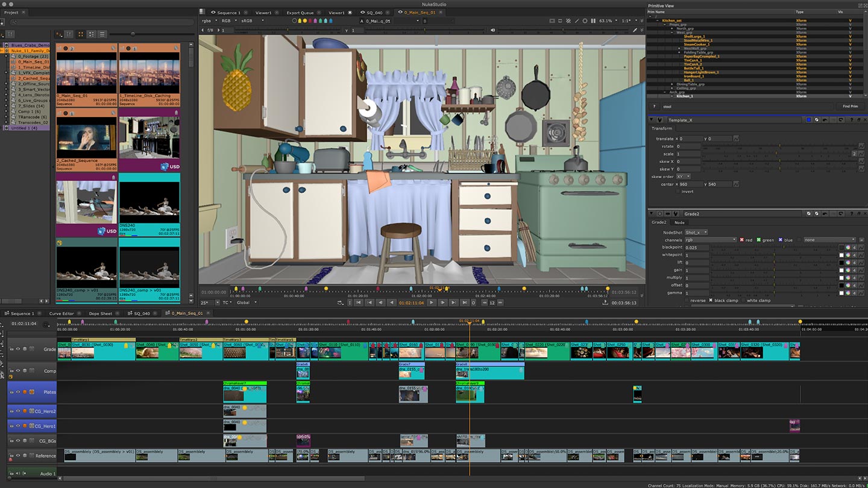This screenshot has height=488, width=868.
Task: Toggle the blue channel checkbox in Grade2
Action: 781,240
